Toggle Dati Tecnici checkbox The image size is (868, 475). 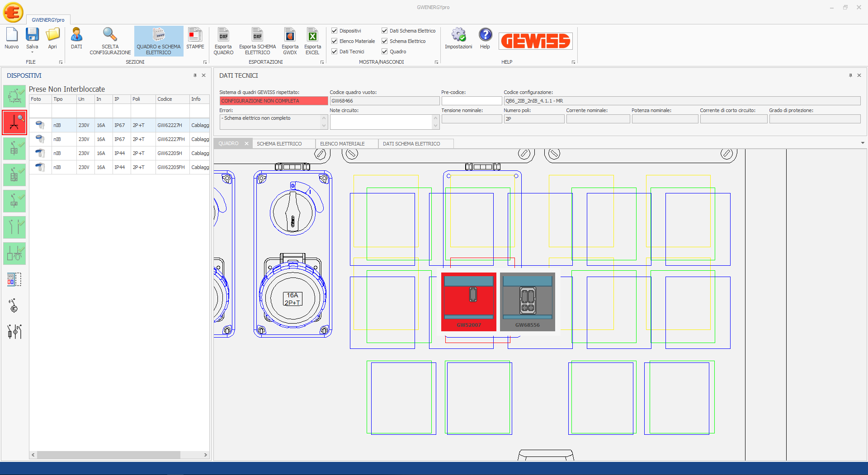[x=335, y=52]
